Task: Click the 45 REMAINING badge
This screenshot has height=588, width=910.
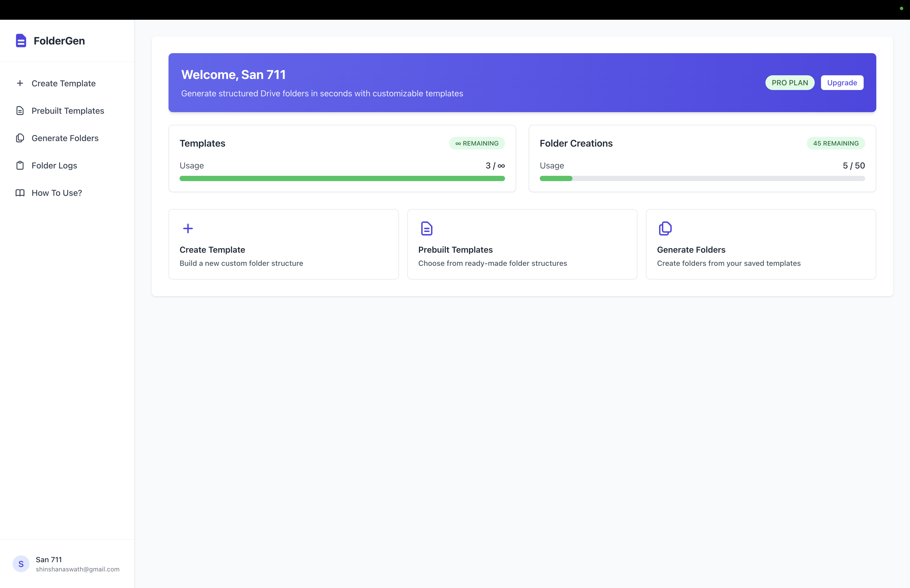Action: pyautogui.click(x=835, y=143)
